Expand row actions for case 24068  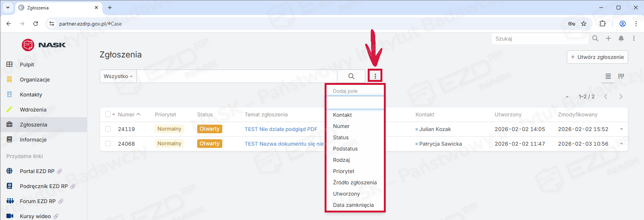pyautogui.click(x=622, y=144)
